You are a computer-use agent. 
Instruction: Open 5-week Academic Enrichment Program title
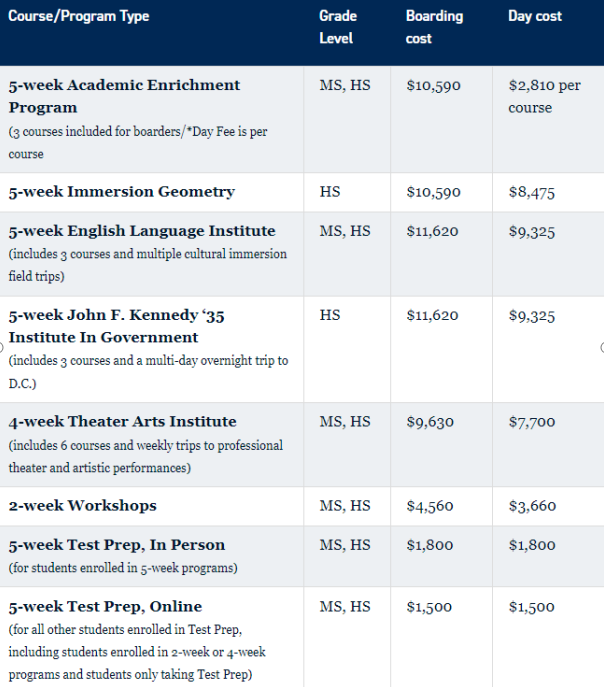(124, 96)
